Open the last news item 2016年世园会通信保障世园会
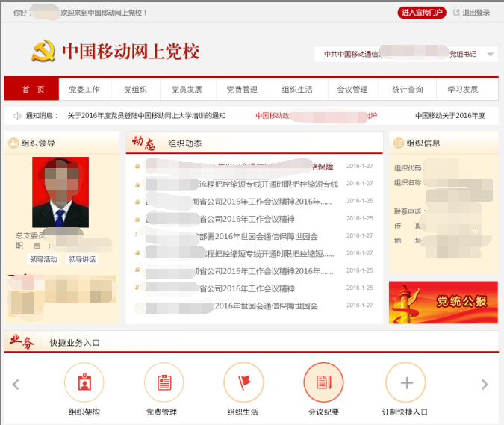 coord(231,305)
